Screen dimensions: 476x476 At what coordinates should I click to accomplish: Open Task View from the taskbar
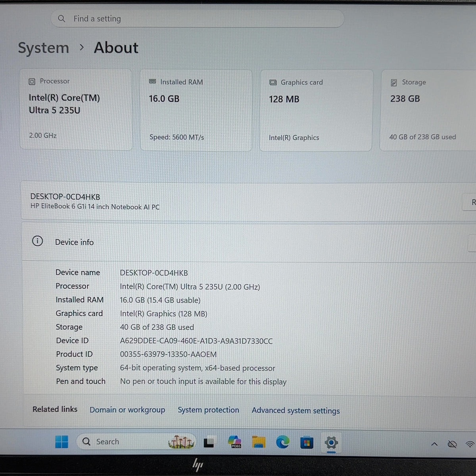209,442
